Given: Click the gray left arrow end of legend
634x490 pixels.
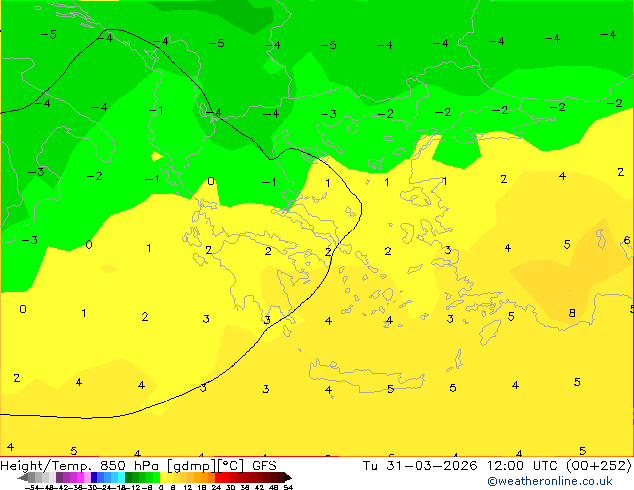Looking at the screenshot, I should tap(23, 477).
